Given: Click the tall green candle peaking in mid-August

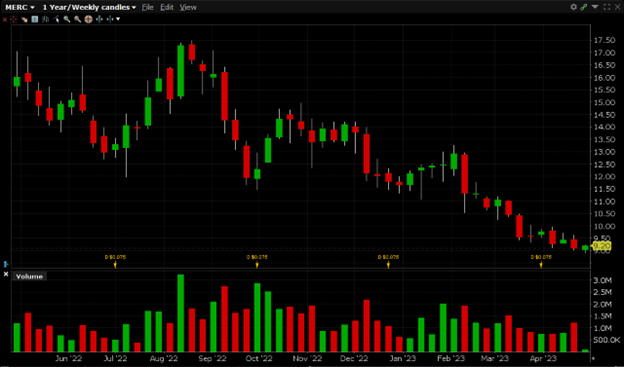Looking at the screenshot, I should tap(181, 71).
